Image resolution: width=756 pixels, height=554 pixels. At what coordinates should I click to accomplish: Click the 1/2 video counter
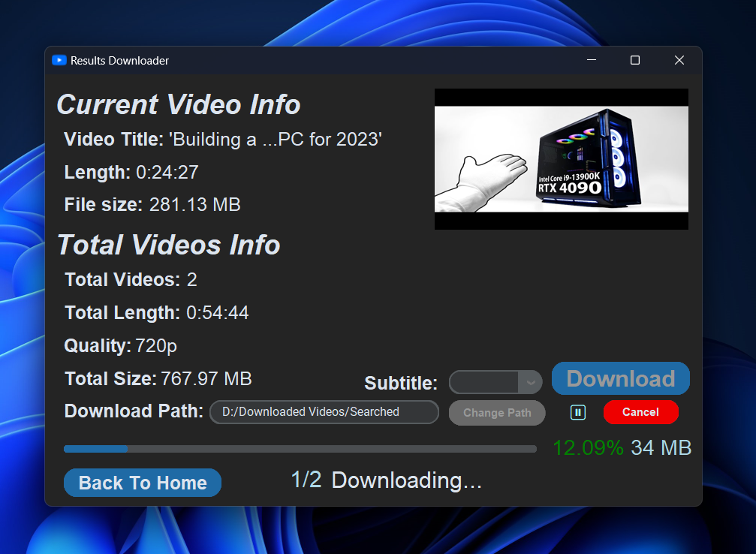tap(306, 480)
